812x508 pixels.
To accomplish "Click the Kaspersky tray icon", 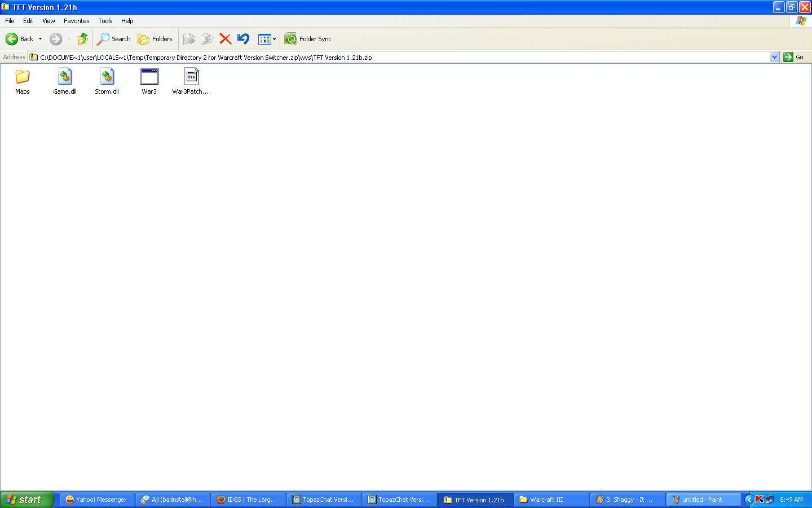I will (759, 500).
